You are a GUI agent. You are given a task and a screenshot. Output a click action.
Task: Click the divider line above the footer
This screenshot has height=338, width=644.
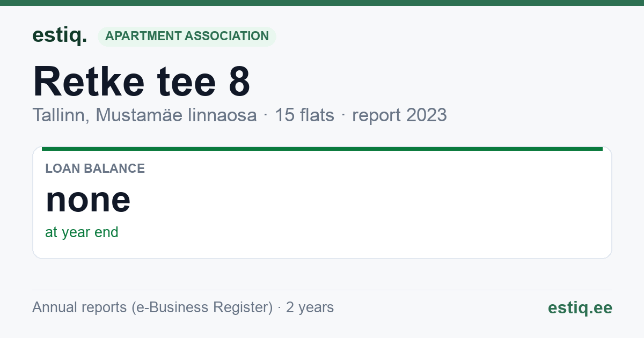322,290
